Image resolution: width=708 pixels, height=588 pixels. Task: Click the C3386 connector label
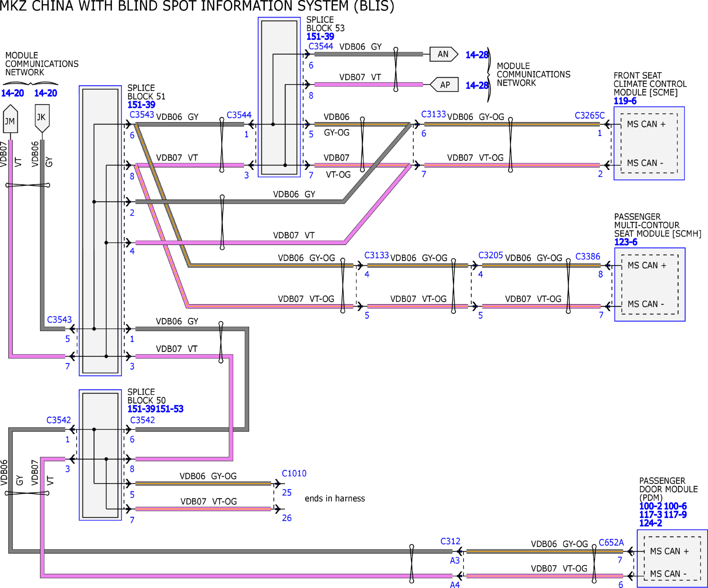(588, 257)
